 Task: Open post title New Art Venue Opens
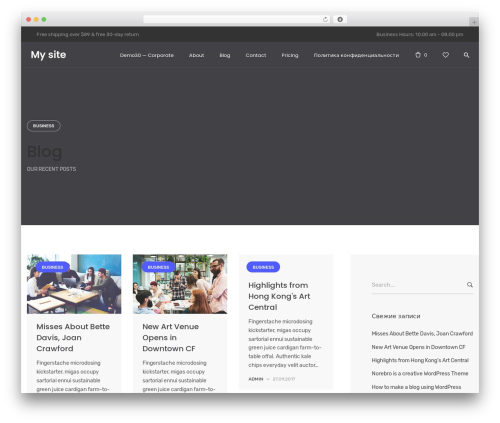click(170, 337)
